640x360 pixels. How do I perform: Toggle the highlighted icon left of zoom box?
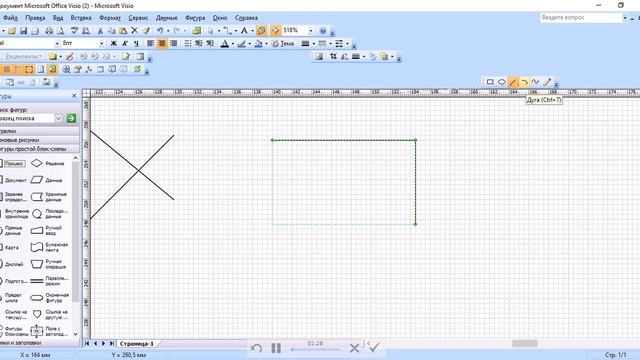pyautogui.click(x=262, y=31)
